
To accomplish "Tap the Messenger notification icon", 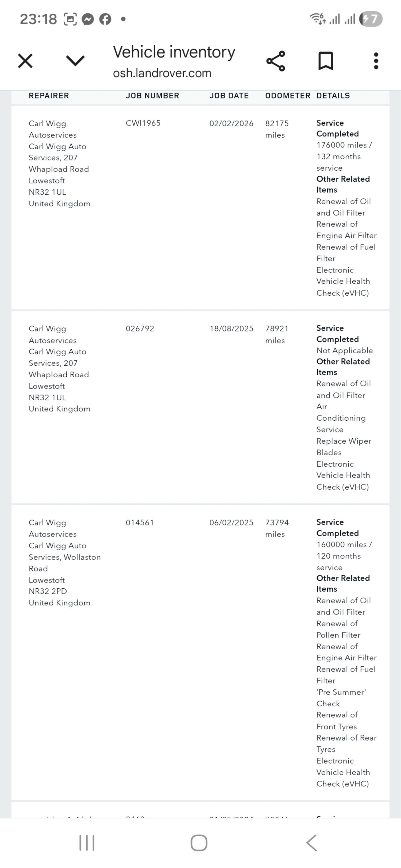I will click(x=88, y=19).
